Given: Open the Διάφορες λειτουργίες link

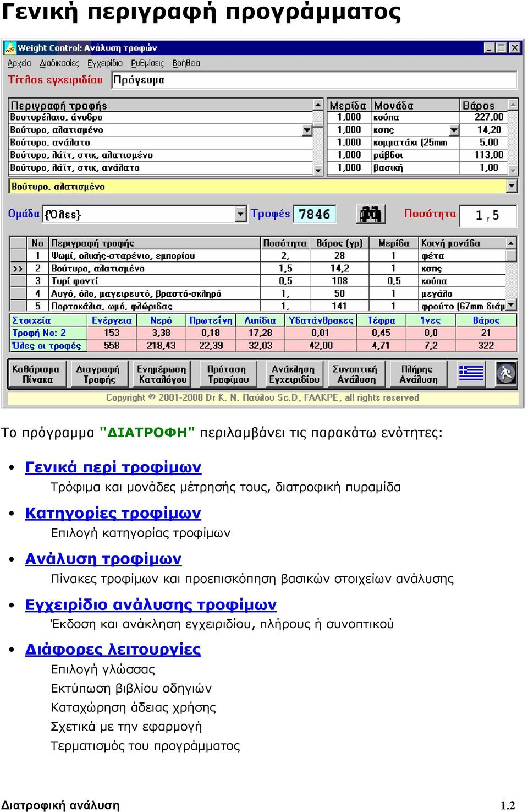Looking at the screenshot, I should [113, 649].
